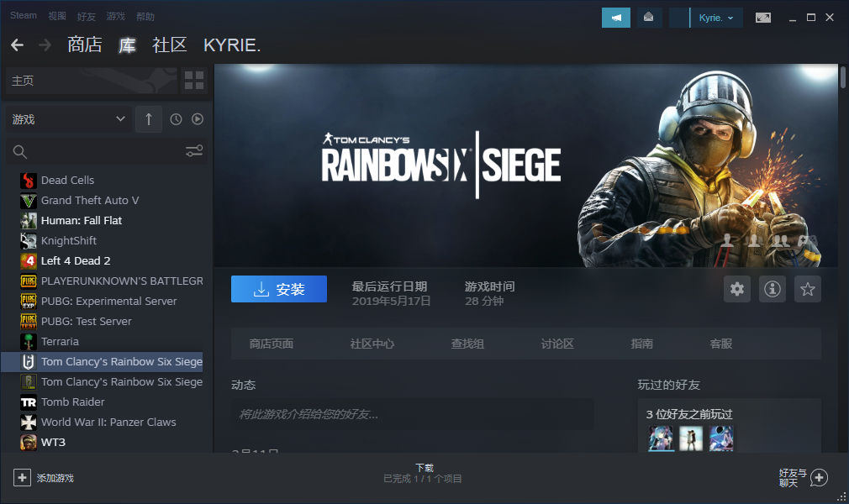Screen dimensions: 849x504
Task: Open 社区中心 link
Action: click(x=372, y=344)
